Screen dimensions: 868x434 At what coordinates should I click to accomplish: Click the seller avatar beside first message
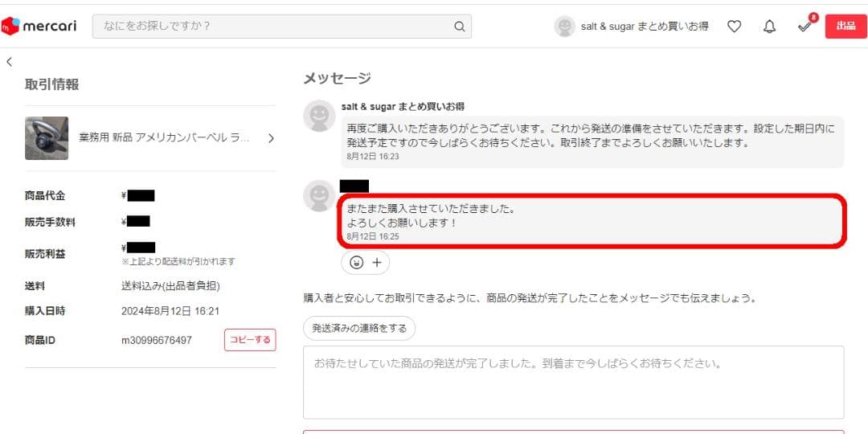319,116
